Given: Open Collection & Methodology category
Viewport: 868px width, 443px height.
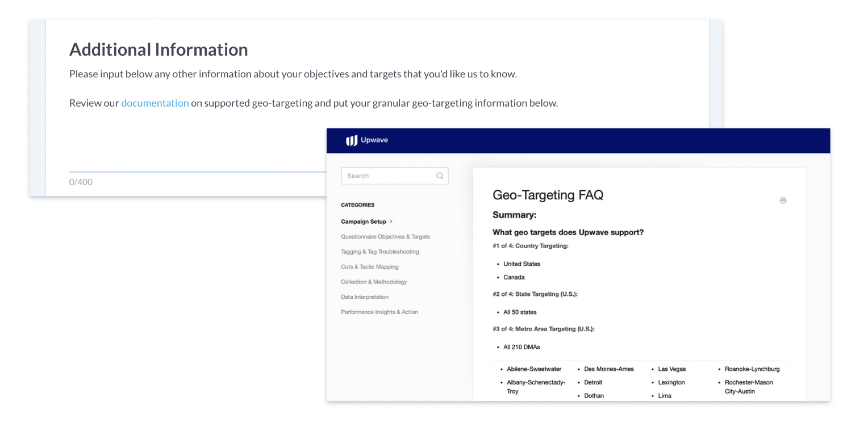Looking at the screenshot, I should tap(374, 282).
